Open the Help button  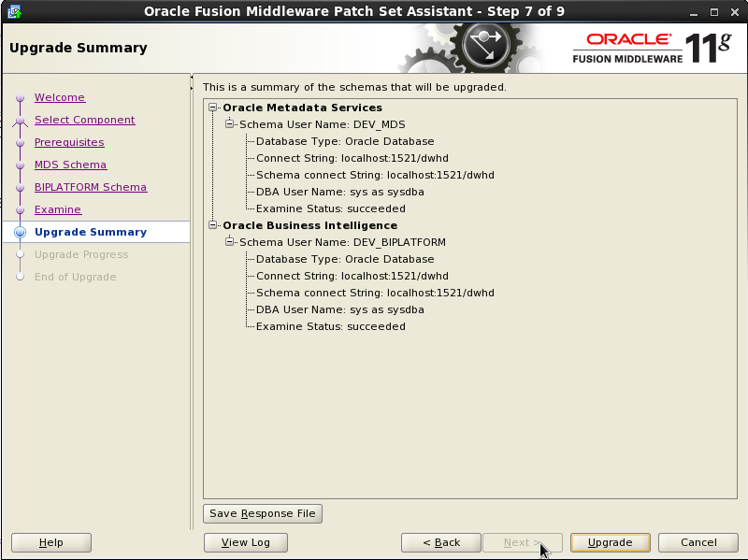(51, 542)
